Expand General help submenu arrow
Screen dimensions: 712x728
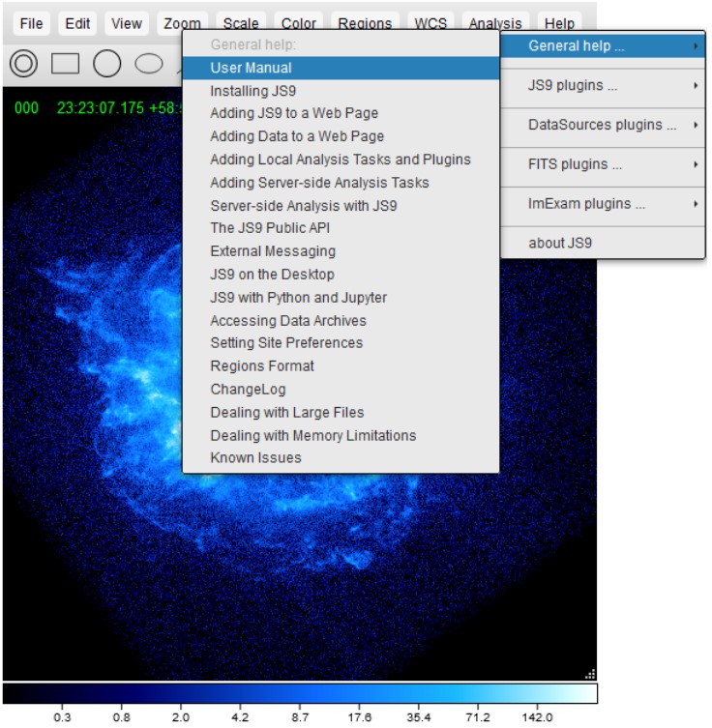click(696, 46)
